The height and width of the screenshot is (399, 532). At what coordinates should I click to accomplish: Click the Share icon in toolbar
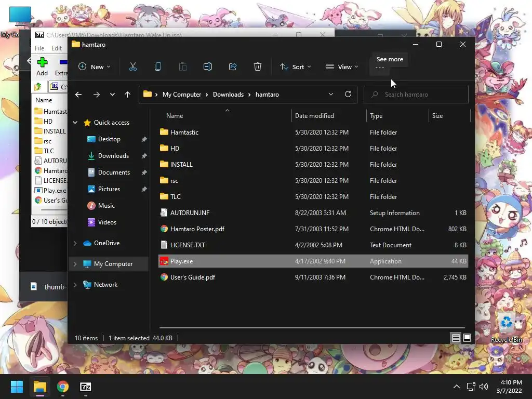click(233, 66)
